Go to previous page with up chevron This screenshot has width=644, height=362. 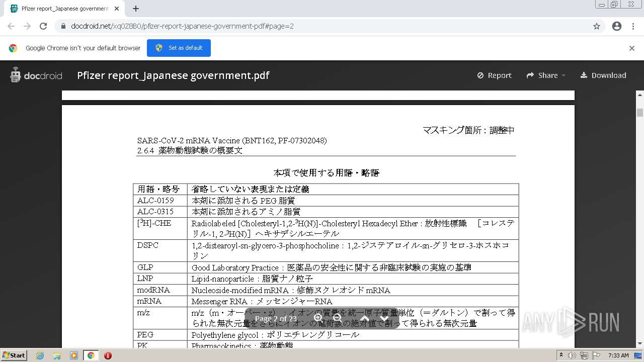365,318
